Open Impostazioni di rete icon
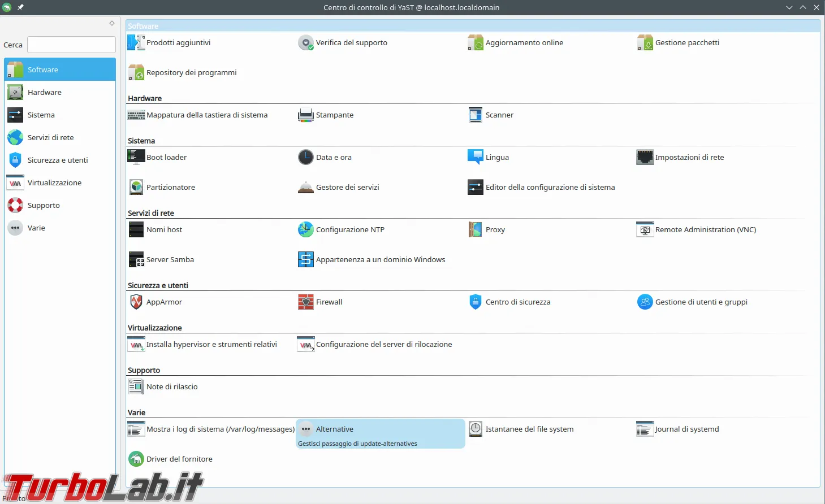The image size is (825, 504). tap(645, 158)
